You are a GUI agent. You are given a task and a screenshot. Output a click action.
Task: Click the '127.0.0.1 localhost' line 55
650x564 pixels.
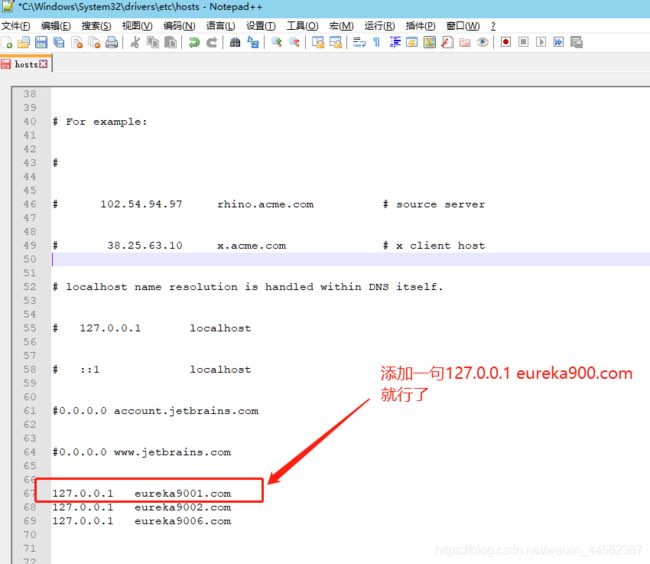click(x=152, y=328)
